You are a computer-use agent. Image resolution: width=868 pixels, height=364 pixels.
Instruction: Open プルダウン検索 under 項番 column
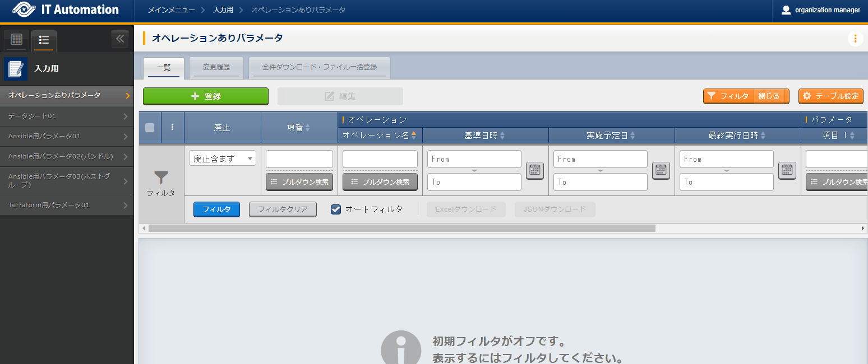299,182
